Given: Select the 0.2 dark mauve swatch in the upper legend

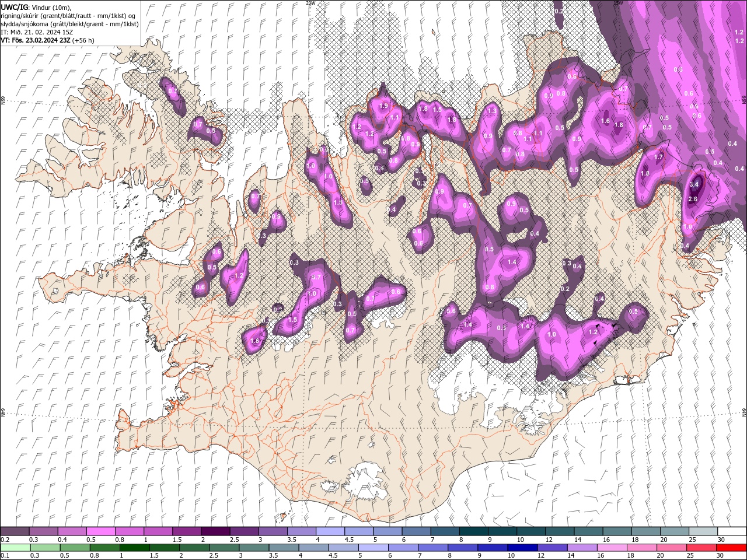Looking at the screenshot, I should click(15, 531).
